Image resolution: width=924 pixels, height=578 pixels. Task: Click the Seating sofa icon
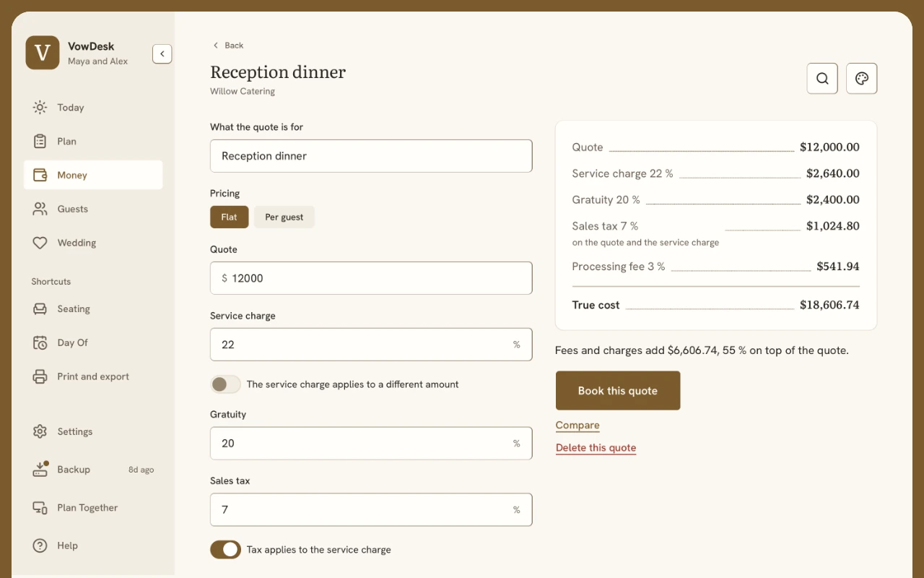coord(40,309)
